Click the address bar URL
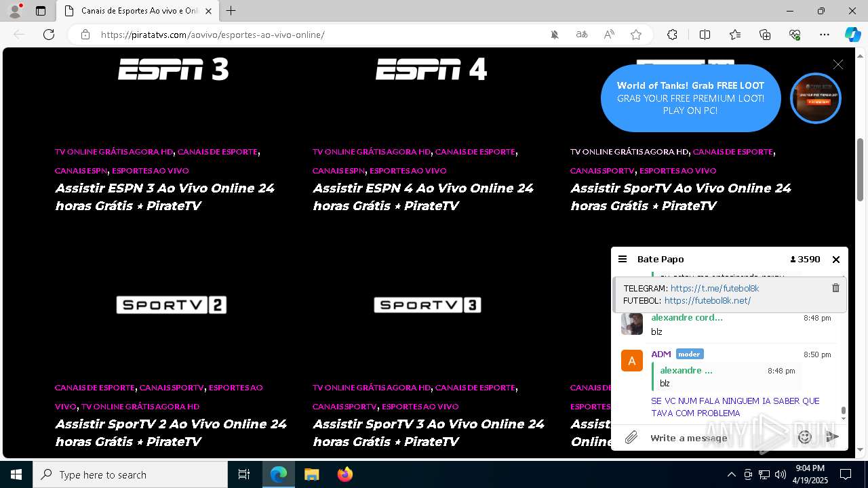Screen dimensions: 868x488 tap(213, 35)
